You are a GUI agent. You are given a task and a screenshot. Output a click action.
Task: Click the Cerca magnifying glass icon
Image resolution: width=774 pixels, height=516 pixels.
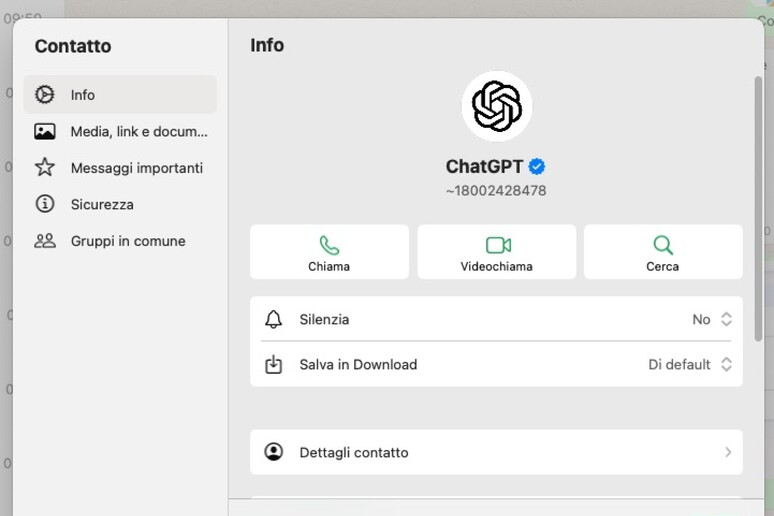point(662,245)
